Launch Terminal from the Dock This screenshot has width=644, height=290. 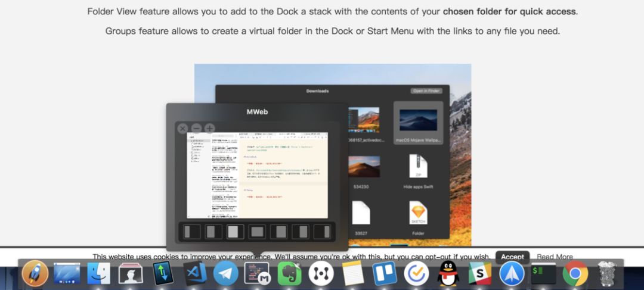pyautogui.click(x=543, y=273)
